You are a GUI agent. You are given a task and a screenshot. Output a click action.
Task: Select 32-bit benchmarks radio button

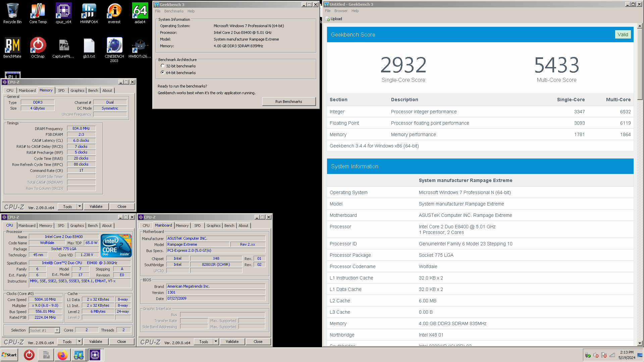click(x=163, y=66)
